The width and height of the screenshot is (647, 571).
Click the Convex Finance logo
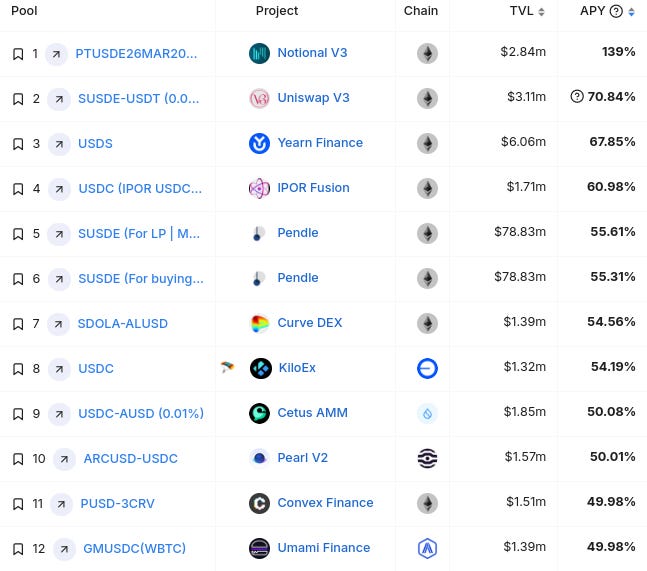259,503
